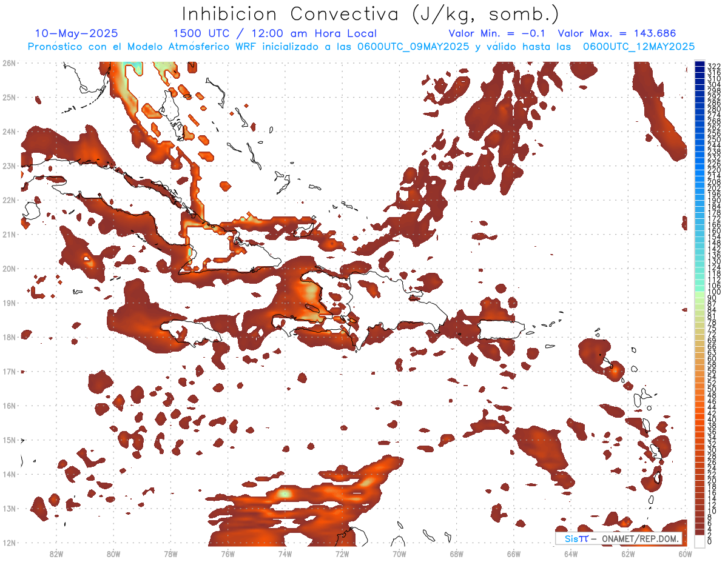The width and height of the screenshot is (728, 562).
Task: Click the 15N latitude label
Action: (9, 440)
